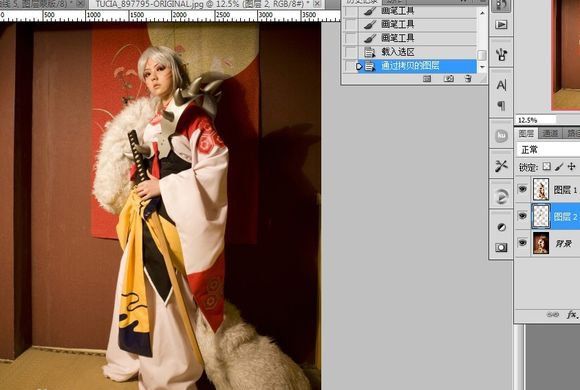
Task: Hide 图层 1 with its eye icon
Action: coord(522,189)
